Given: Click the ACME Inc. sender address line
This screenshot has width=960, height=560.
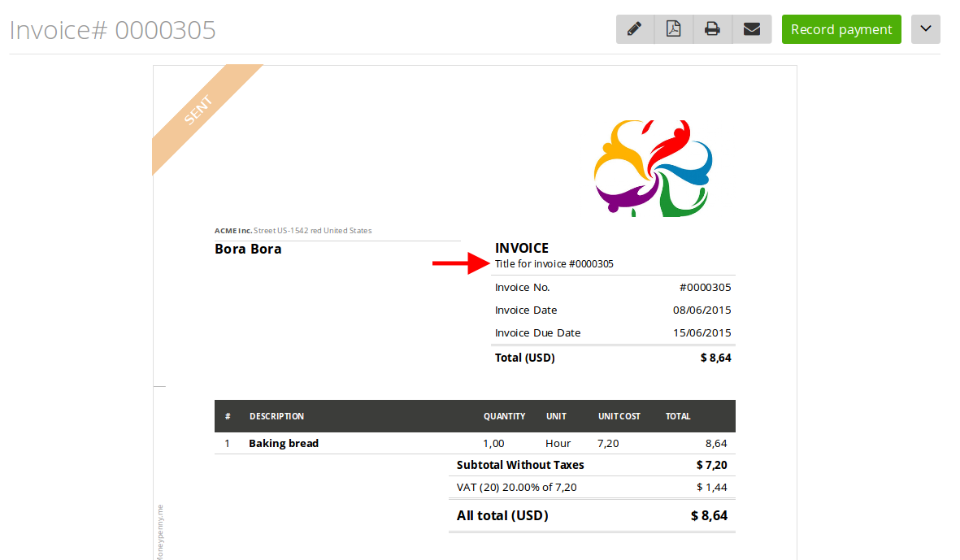Looking at the screenshot, I should tap(293, 231).
